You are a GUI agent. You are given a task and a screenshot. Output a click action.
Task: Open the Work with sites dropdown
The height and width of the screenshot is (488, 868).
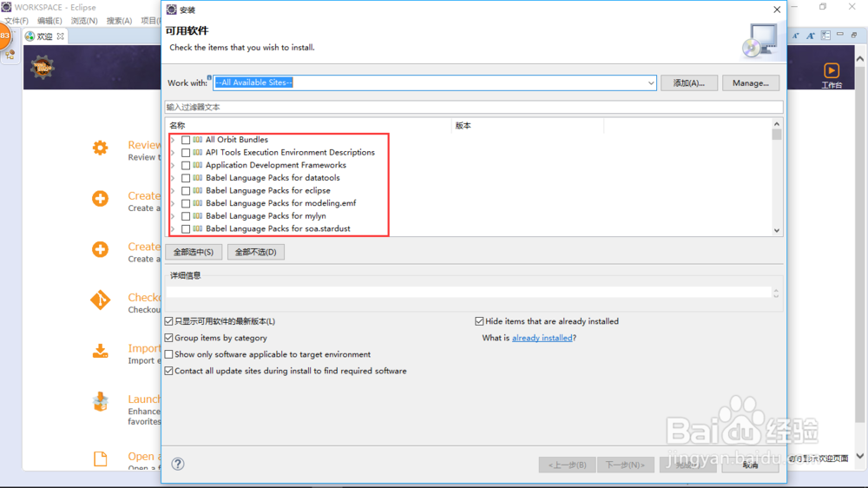650,83
